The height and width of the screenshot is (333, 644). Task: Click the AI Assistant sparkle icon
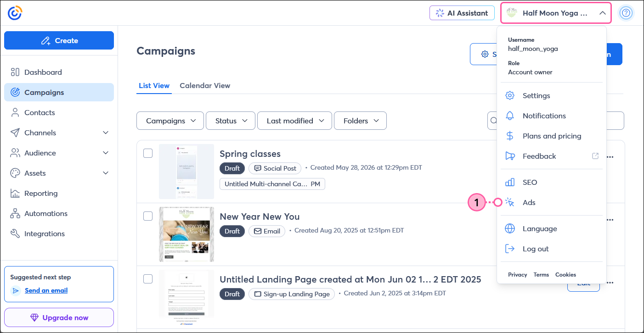[440, 13]
